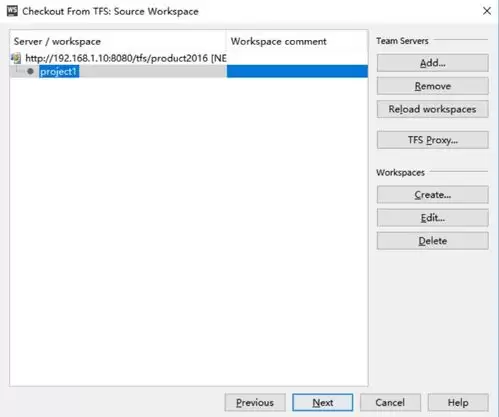Delete the selected workspace

click(433, 241)
